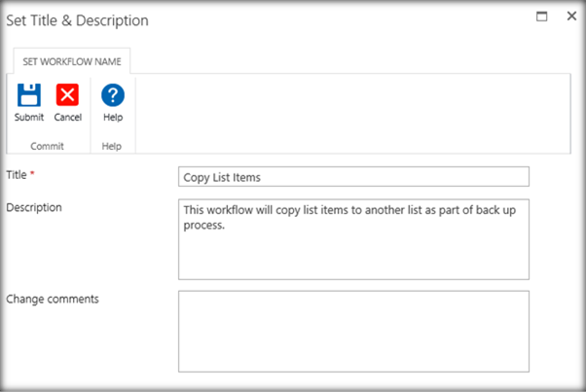Screen dimensions: 586x392
Task: Click the Submit floppy disk icon
Action: (29, 95)
